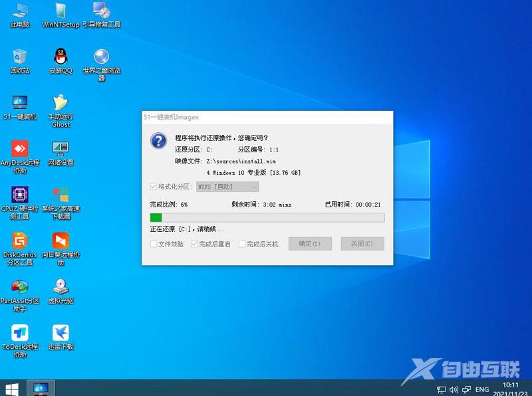Launch the 世界之窗浏览器 icon
The image size is (532, 396).
pyautogui.click(x=102, y=65)
